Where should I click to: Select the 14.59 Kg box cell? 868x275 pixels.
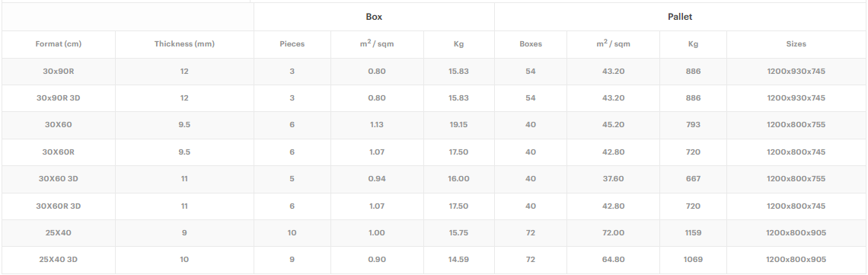point(459,260)
